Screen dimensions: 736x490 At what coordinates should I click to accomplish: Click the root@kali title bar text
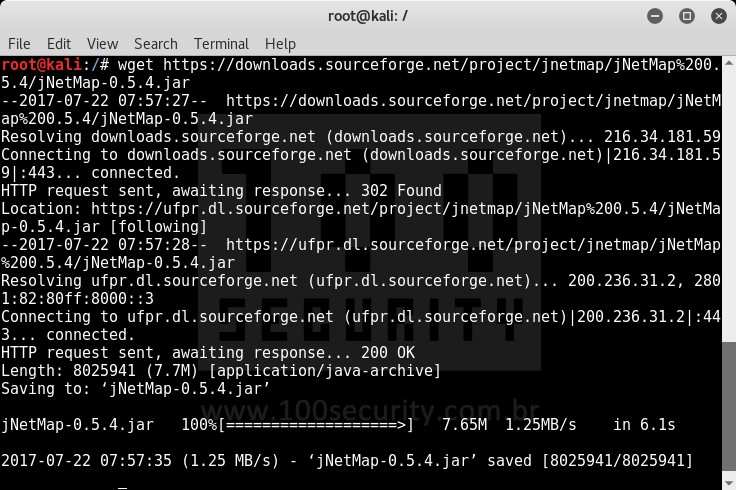368,16
